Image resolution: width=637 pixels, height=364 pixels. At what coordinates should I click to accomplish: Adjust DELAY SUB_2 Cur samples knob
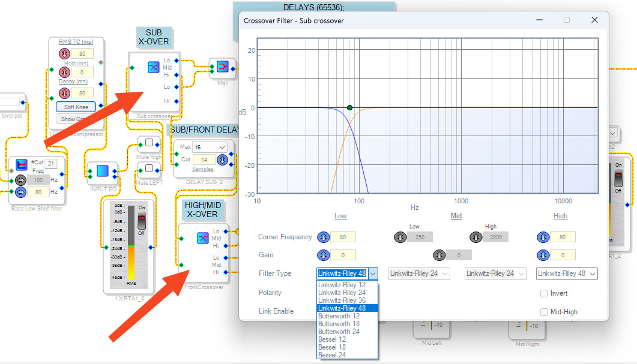pos(222,160)
